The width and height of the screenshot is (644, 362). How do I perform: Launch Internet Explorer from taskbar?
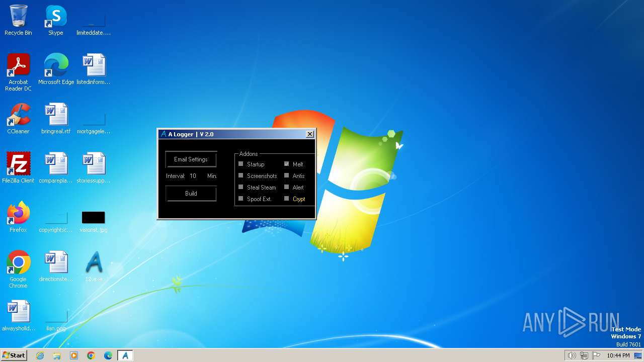click(x=40, y=355)
